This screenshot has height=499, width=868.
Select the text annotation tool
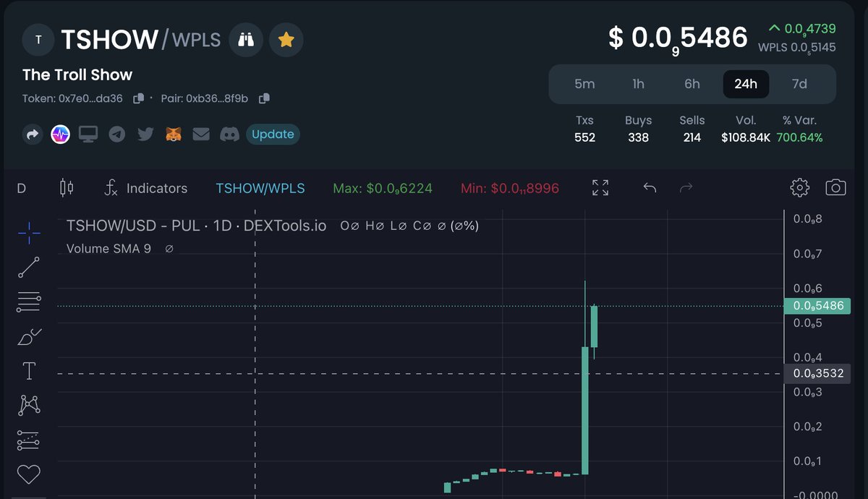[x=29, y=372]
